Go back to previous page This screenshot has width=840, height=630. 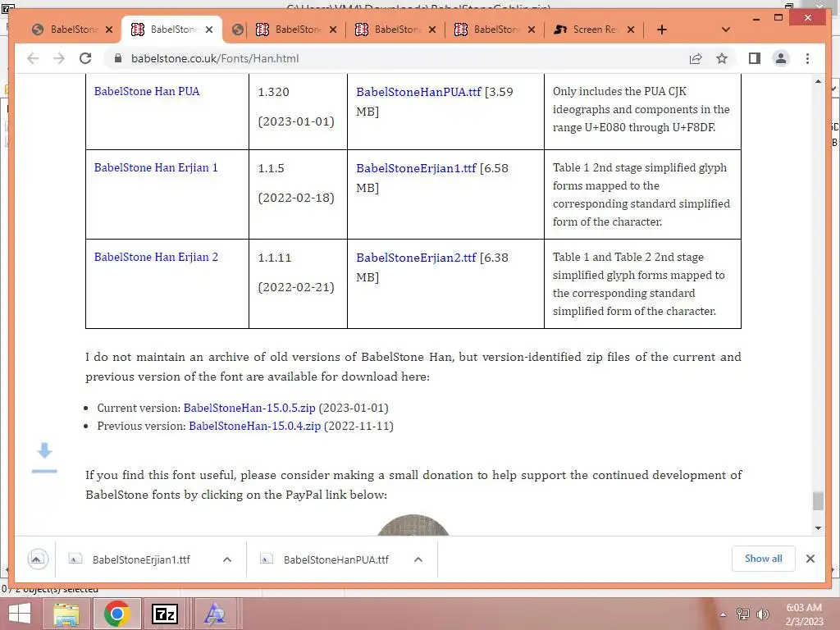click(x=33, y=58)
